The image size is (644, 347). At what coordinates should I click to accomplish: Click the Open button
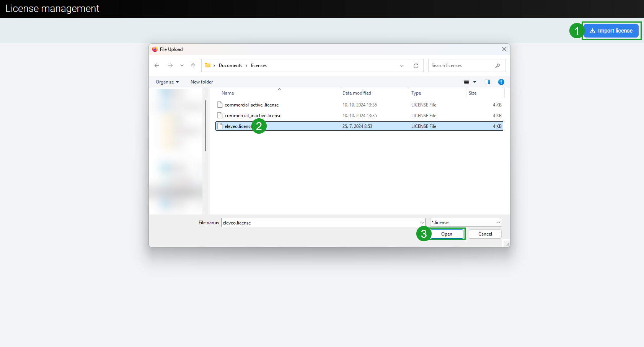coord(447,234)
